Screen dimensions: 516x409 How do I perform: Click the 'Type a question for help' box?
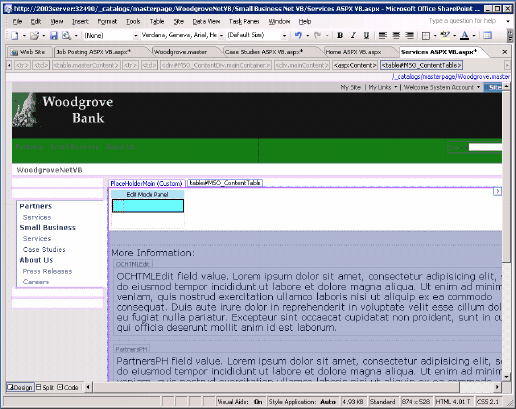tap(463, 21)
